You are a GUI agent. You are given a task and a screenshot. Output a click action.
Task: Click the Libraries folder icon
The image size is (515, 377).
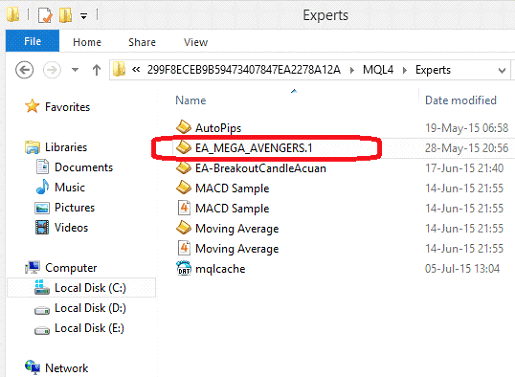pos(32,147)
